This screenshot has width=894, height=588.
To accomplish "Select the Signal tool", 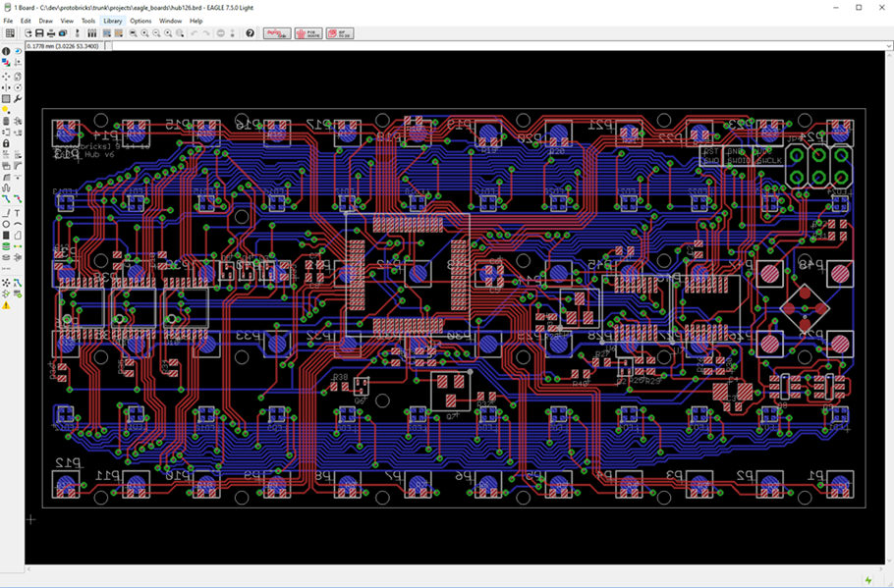I will click(x=18, y=246).
